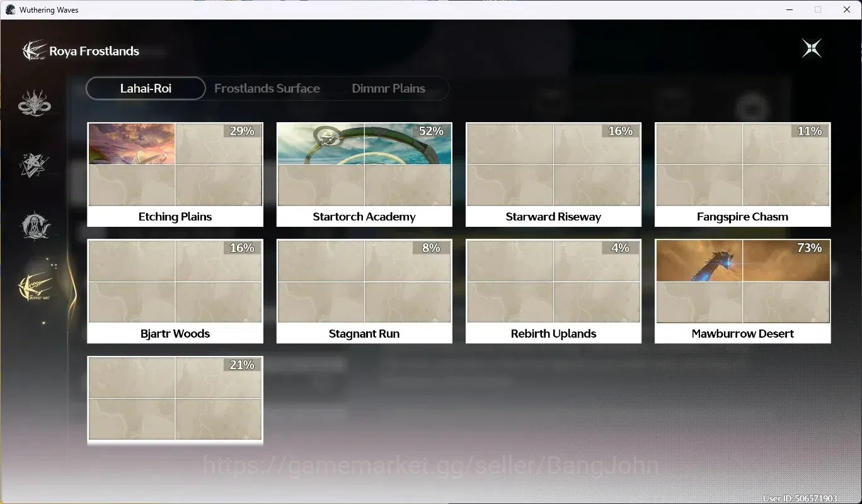Close the panel with the X icon
The width and height of the screenshot is (862, 504).
(x=812, y=49)
